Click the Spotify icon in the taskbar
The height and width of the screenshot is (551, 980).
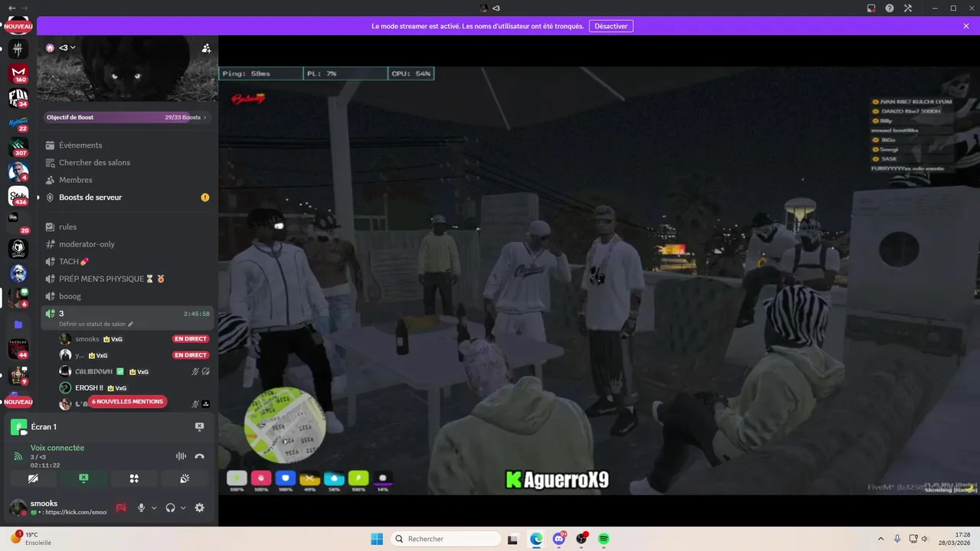[603, 539]
